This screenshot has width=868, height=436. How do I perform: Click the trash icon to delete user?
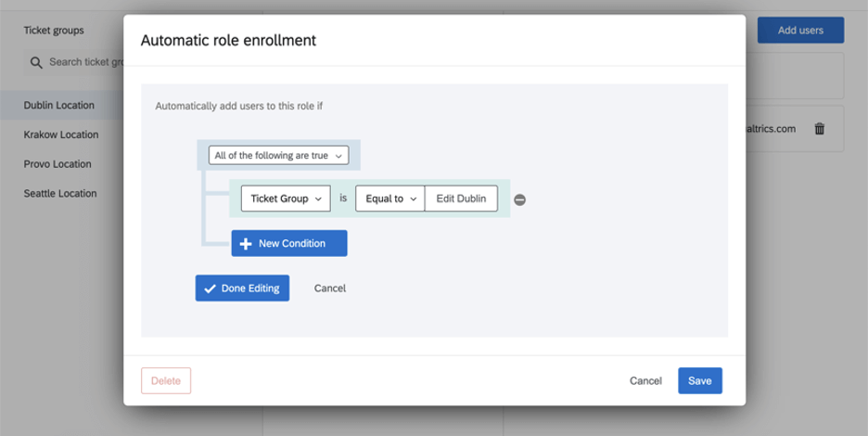[820, 129]
